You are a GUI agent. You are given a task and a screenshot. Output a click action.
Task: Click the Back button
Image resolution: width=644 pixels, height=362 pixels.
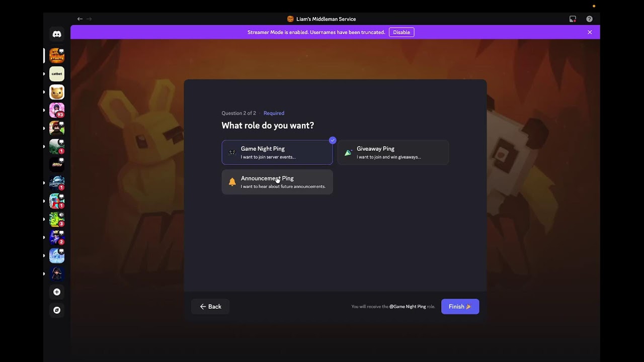point(210,307)
